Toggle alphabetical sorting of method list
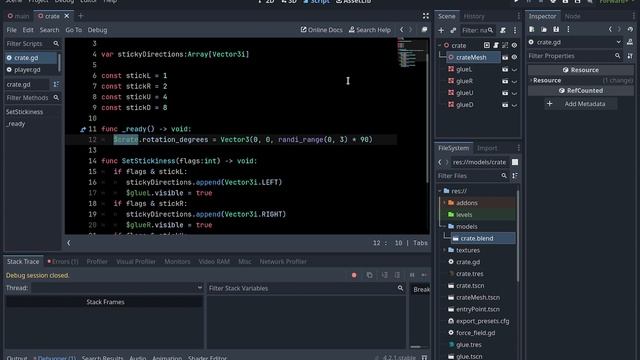This screenshot has height=360, width=640. 56,84
